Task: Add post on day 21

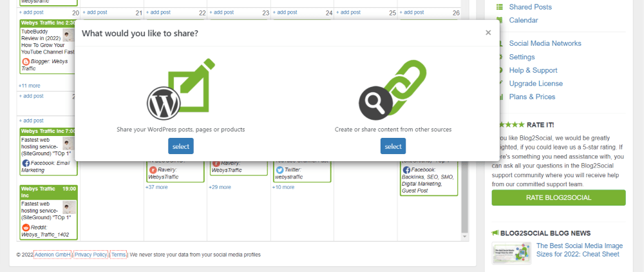Action: pyautogui.click(x=95, y=12)
